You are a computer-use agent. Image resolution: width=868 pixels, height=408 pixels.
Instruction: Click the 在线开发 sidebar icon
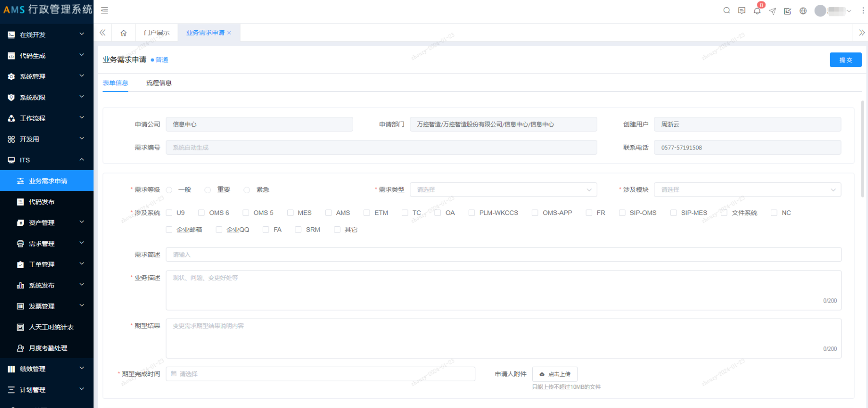click(x=11, y=35)
